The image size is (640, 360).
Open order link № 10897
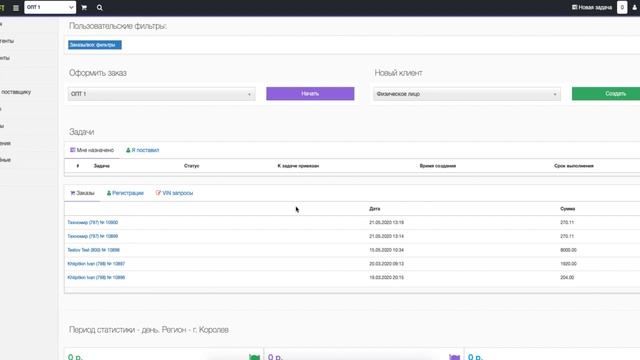click(x=96, y=264)
